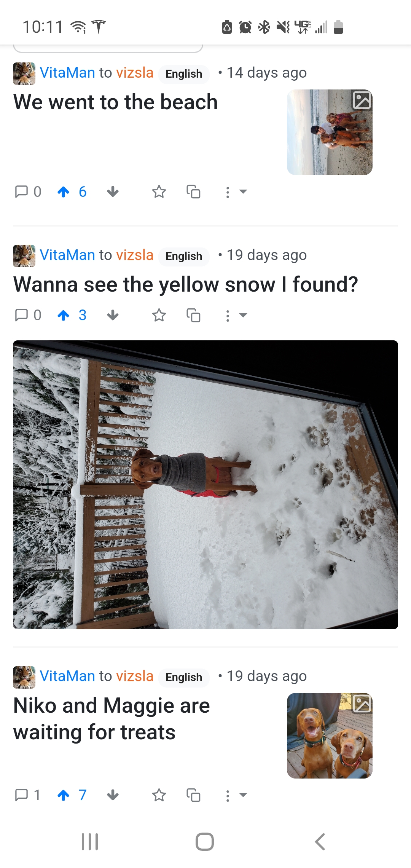The image size is (411, 868).
Task: Open comments on Niko and Maggie post
Action: pos(27,795)
